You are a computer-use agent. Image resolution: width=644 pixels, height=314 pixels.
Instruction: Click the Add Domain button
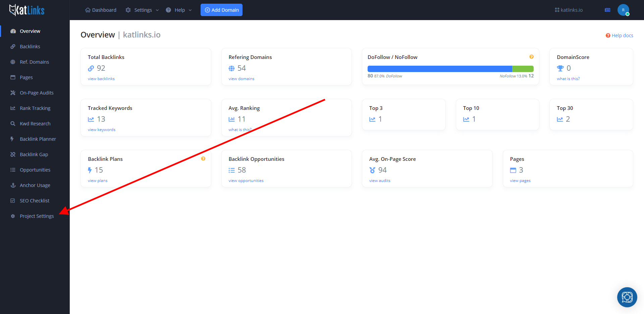221,10
